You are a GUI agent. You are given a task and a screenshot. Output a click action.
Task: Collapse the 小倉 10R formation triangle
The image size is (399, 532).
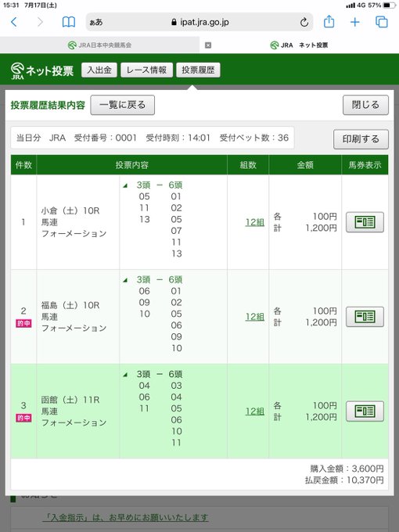coord(125,185)
